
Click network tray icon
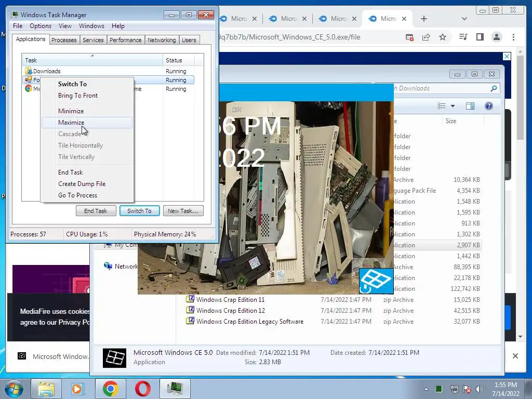454,389
